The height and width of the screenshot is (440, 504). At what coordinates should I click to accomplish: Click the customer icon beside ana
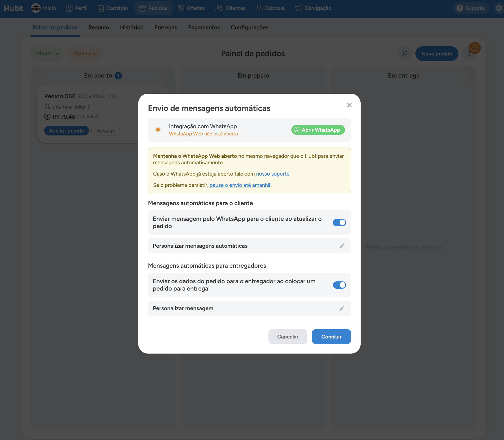point(47,107)
